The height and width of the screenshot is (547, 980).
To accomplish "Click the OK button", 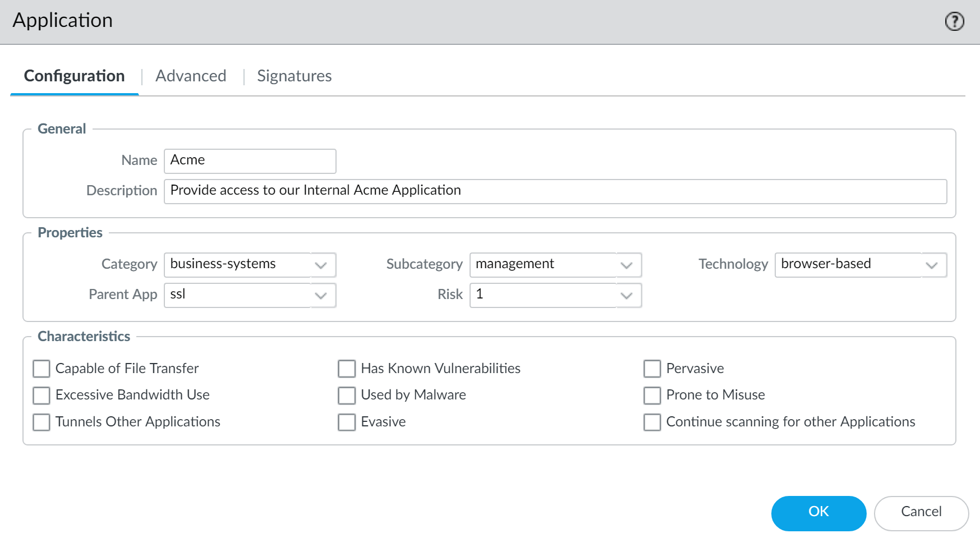I will (818, 512).
